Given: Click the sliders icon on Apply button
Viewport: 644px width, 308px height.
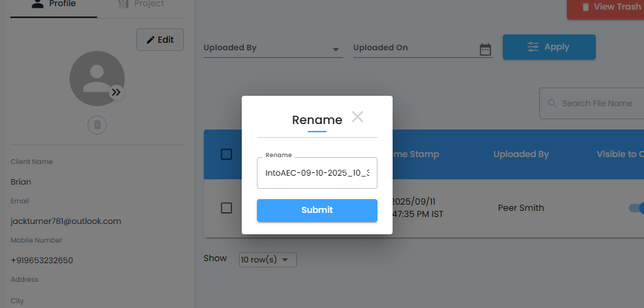Looking at the screenshot, I should pyautogui.click(x=533, y=47).
